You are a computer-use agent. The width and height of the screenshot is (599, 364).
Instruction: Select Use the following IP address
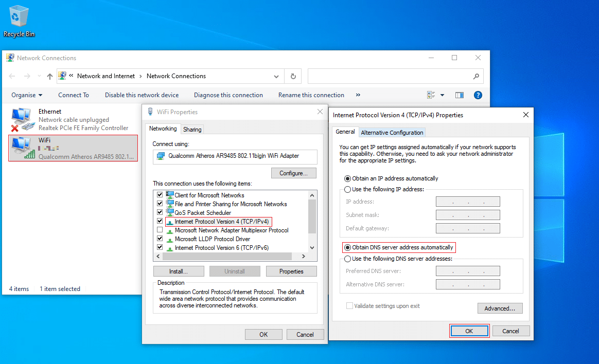(x=348, y=189)
